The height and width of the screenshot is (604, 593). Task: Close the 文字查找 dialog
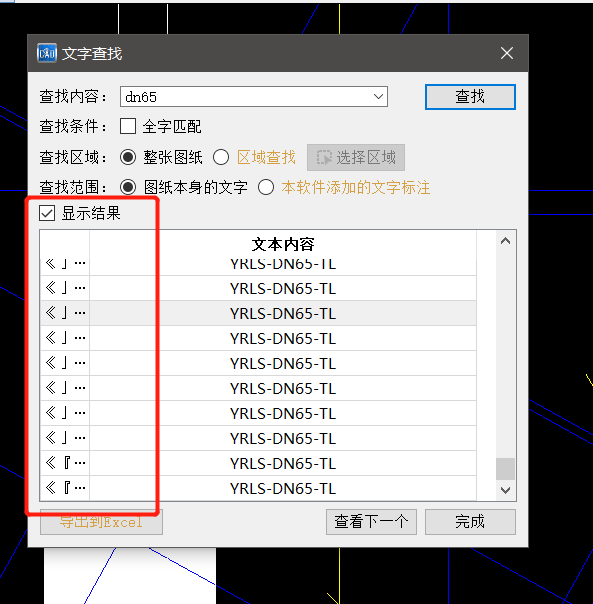point(507,53)
